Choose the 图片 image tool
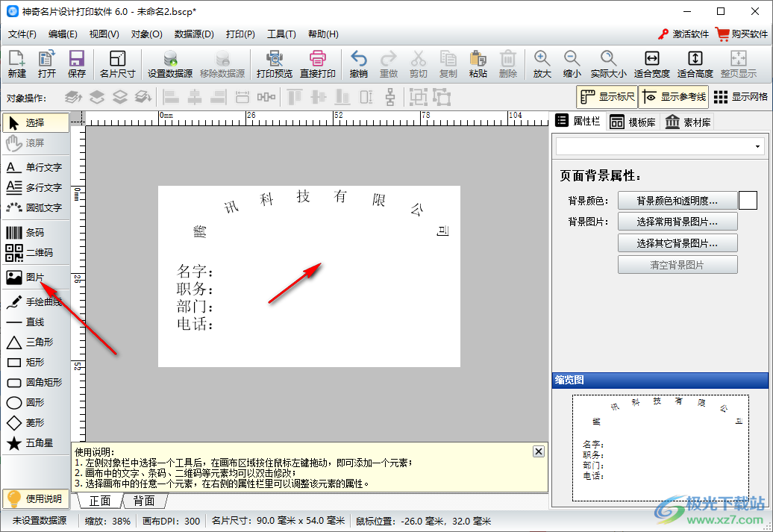The image size is (773, 532). (x=36, y=277)
